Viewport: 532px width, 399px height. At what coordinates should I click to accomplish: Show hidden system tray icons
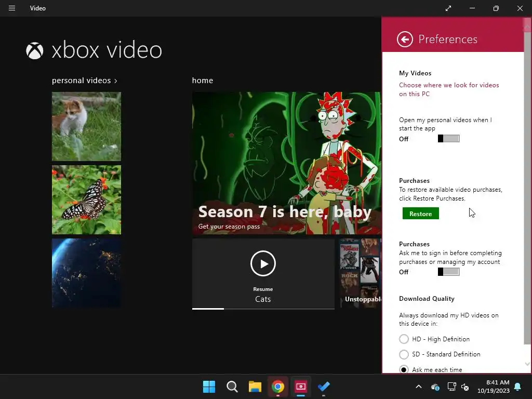click(419, 387)
